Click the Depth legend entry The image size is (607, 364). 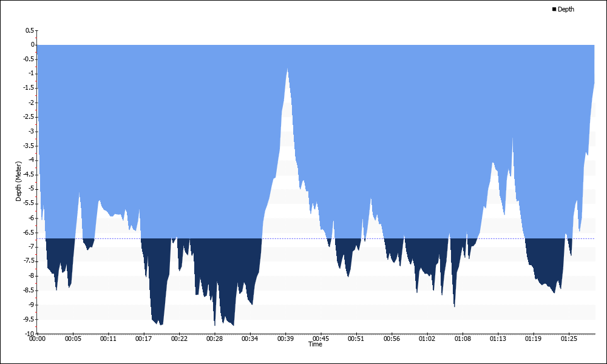tap(563, 9)
